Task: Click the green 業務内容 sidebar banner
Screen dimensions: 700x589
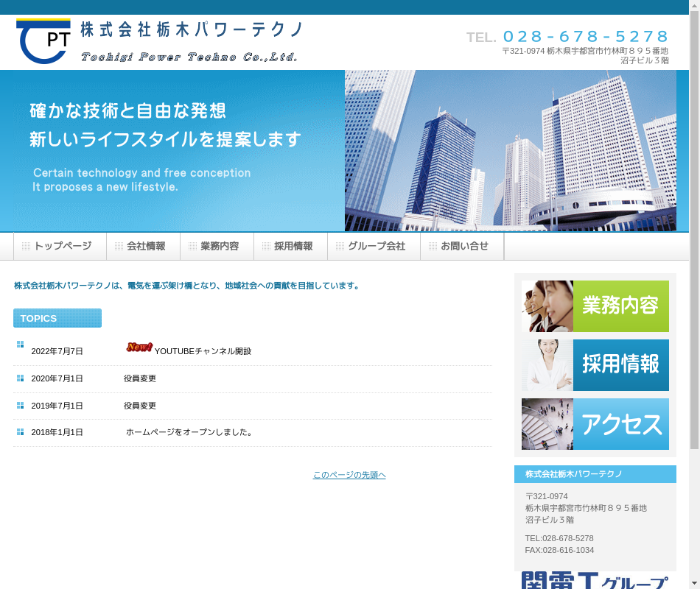Action: [595, 306]
